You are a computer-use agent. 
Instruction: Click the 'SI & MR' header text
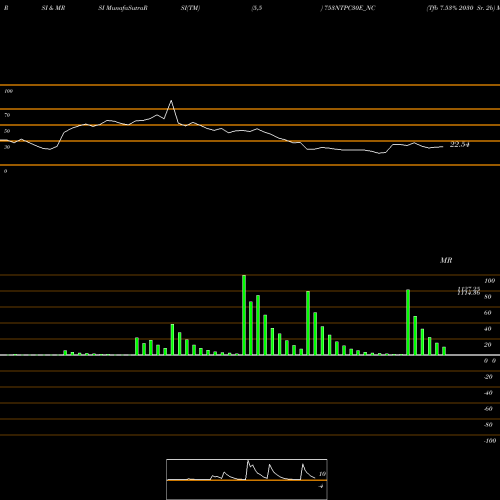53,8
